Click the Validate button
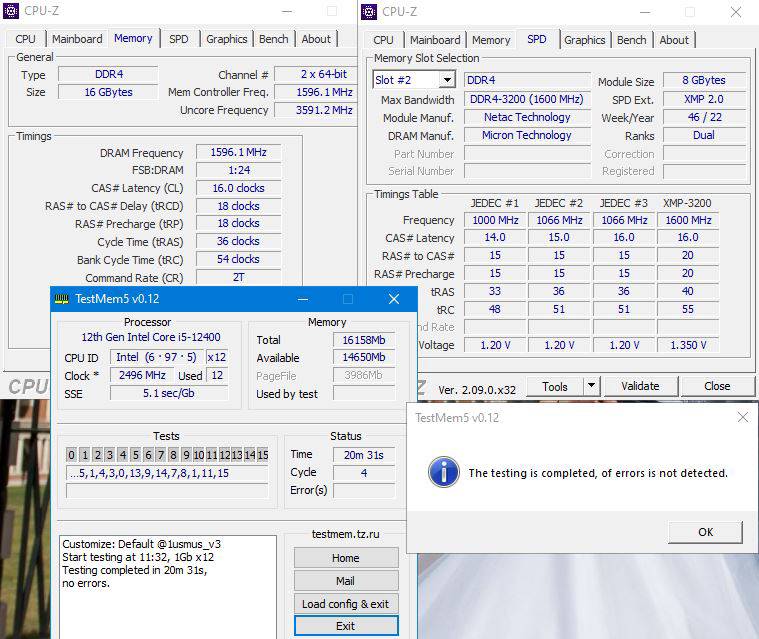 tap(640, 386)
